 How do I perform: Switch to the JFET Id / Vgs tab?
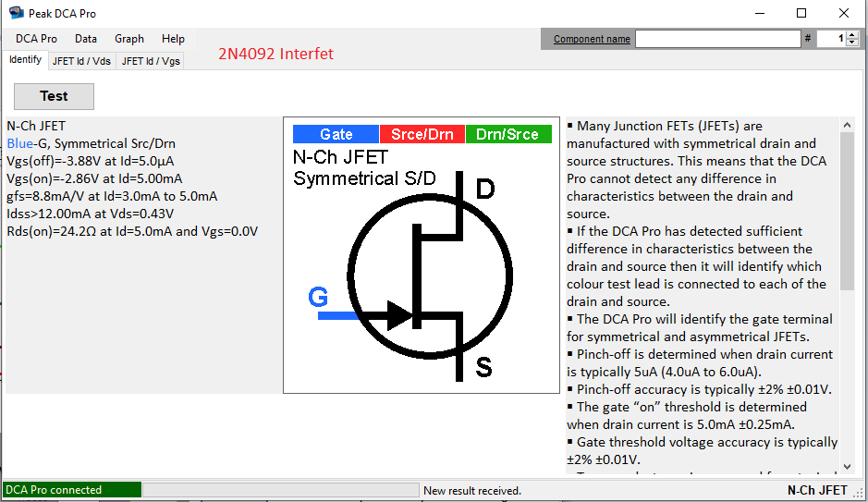151,61
